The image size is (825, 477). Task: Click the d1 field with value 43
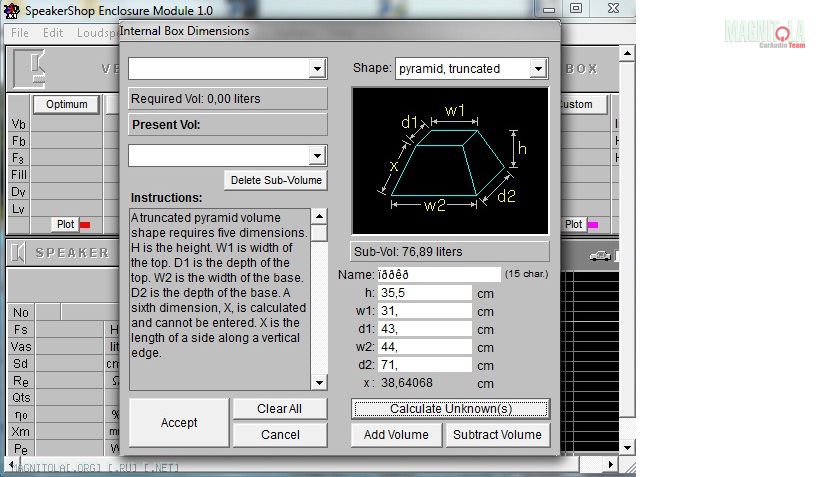pos(425,329)
